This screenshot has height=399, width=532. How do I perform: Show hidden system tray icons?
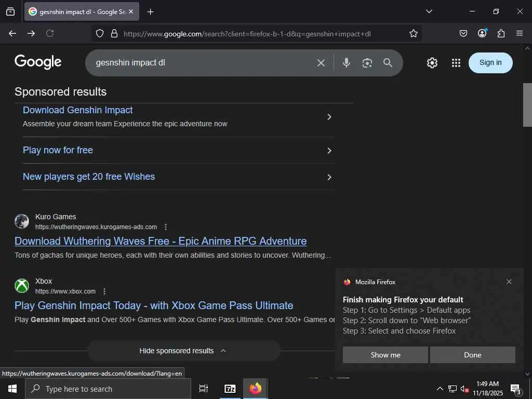[x=440, y=389]
